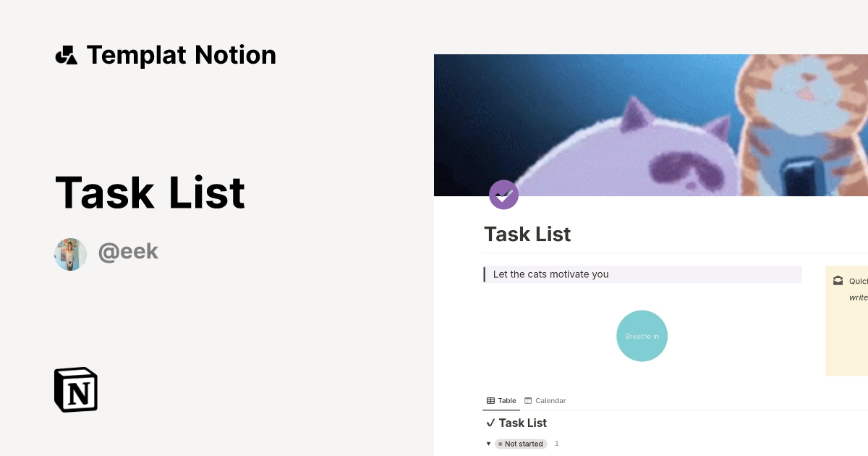Click the task count number next to Not started
This screenshot has width=868, height=456.
click(x=557, y=444)
